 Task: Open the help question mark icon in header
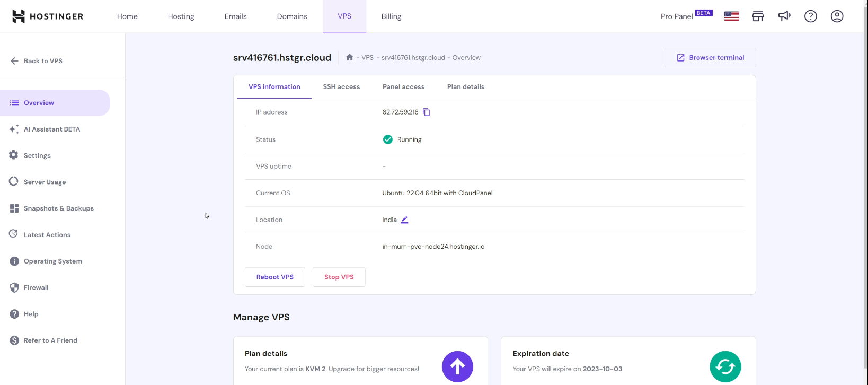click(811, 16)
